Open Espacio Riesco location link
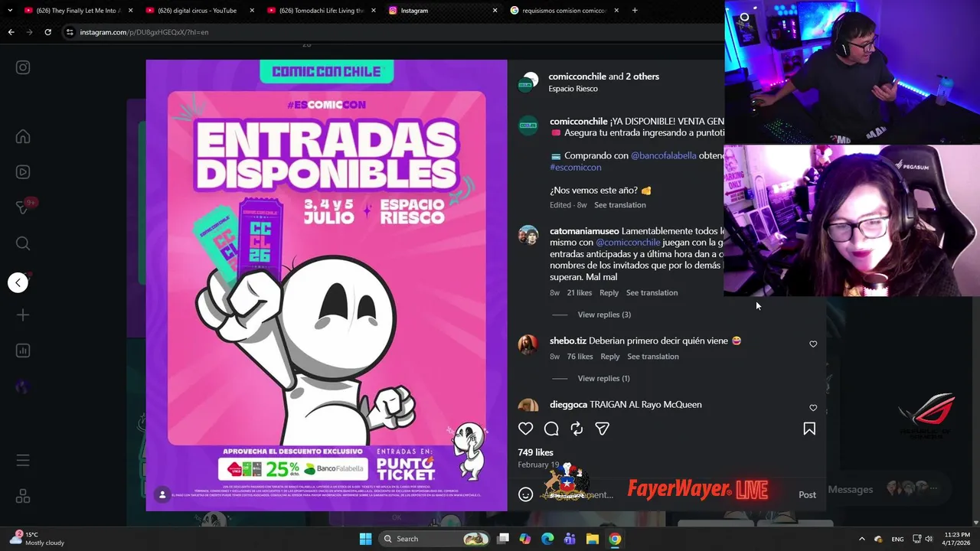The image size is (980, 551). (x=573, y=89)
